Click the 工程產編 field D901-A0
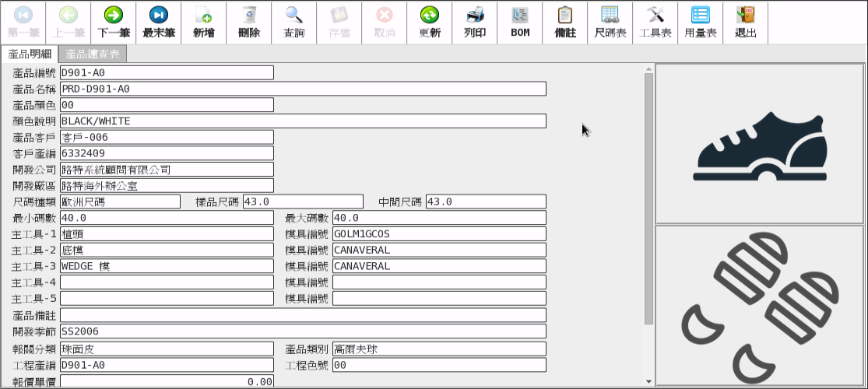Screen dimensions: 868x389 [167, 365]
